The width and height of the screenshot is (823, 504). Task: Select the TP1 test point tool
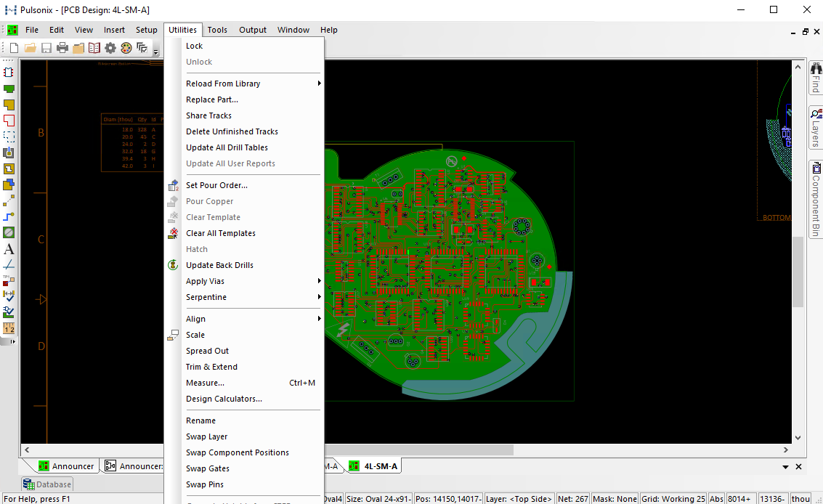pyautogui.click(x=9, y=280)
